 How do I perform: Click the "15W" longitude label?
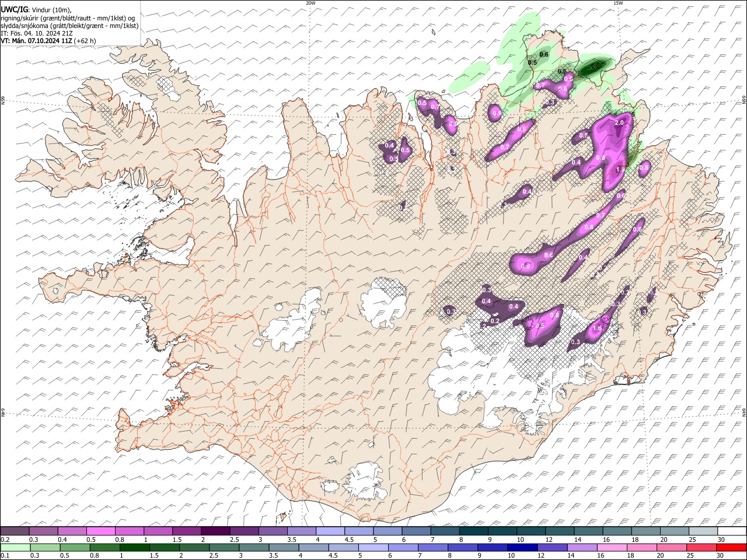(618, 3)
